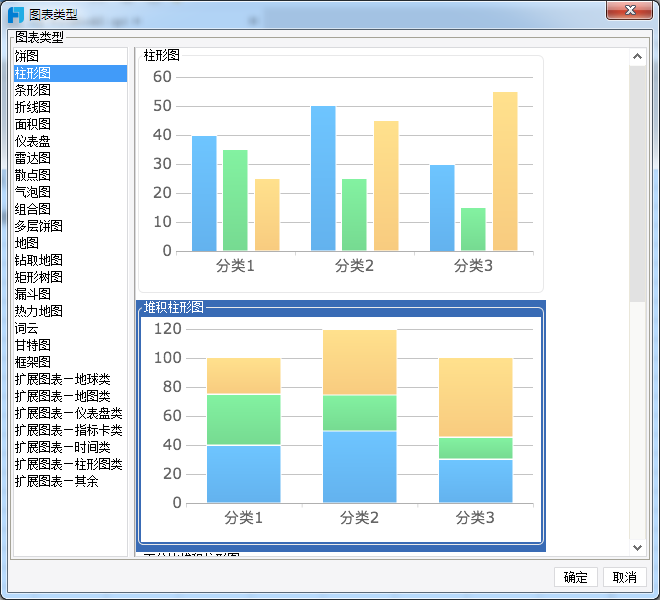Select 热力地图 in the list

coord(70,311)
